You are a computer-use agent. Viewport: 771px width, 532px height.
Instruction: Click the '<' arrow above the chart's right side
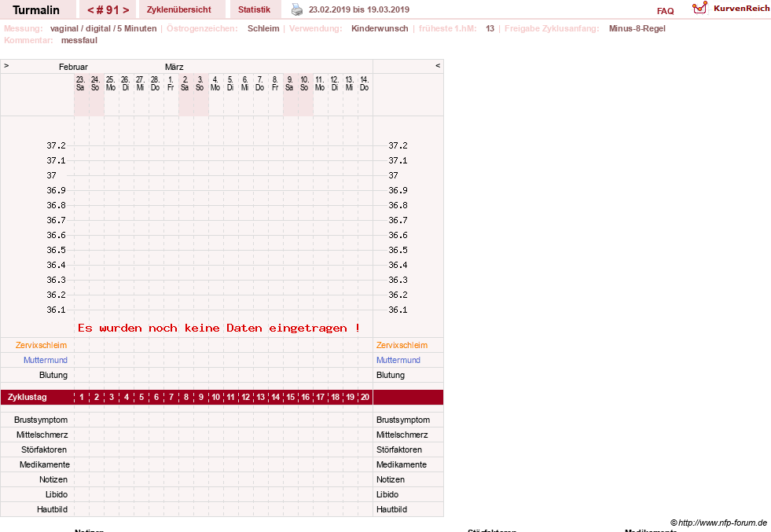[438, 65]
